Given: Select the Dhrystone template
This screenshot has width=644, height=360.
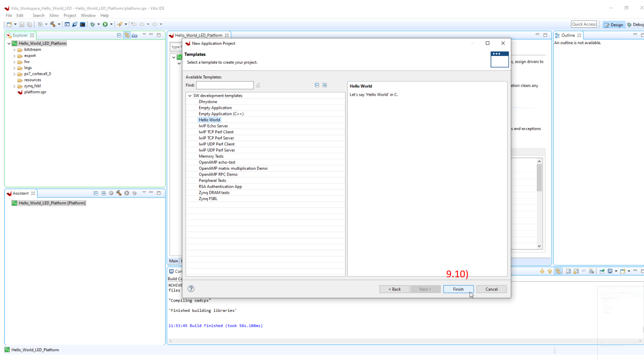Looking at the screenshot, I should (x=208, y=102).
